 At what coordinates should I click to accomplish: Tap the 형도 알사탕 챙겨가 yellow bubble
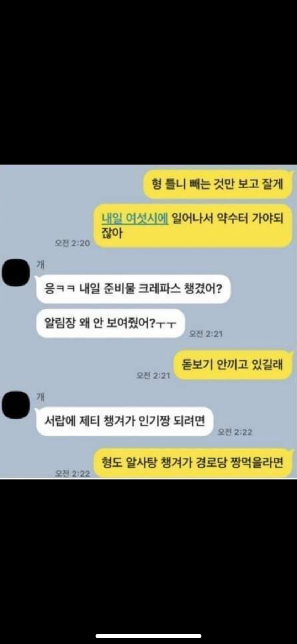click(192, 463)
